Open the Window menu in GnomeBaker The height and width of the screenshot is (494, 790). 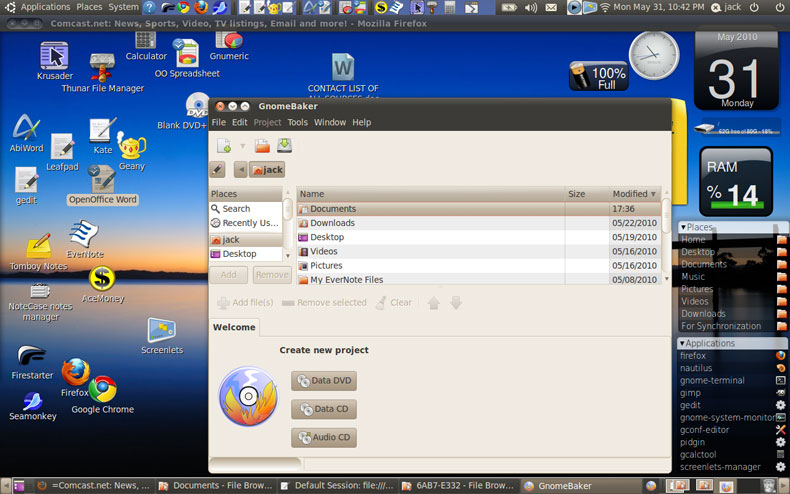(x=330, y=122)
